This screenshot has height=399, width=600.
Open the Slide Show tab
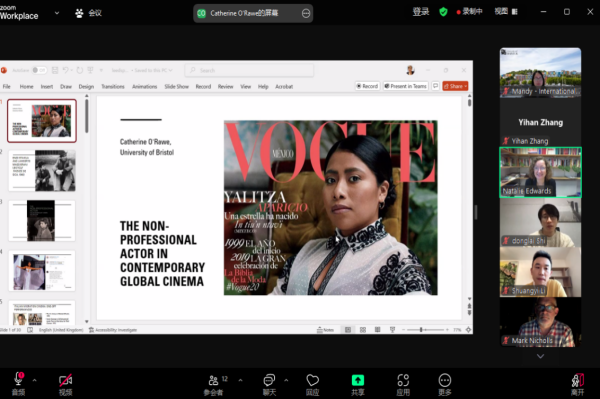pos(176,86)
